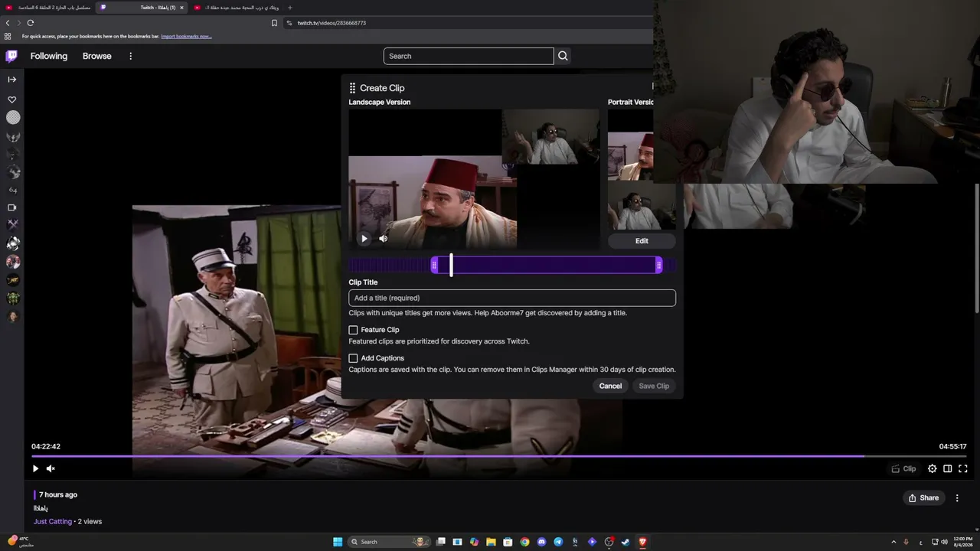This screenshot has height=551, width=980.
Task: Open Telegram from taskbar
Action: (558, 542)
